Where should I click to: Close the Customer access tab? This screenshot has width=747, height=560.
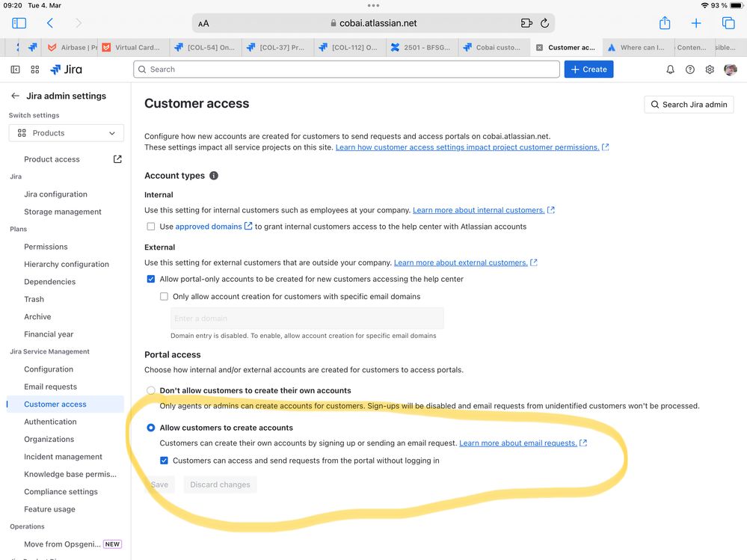[x=539, y=48]
